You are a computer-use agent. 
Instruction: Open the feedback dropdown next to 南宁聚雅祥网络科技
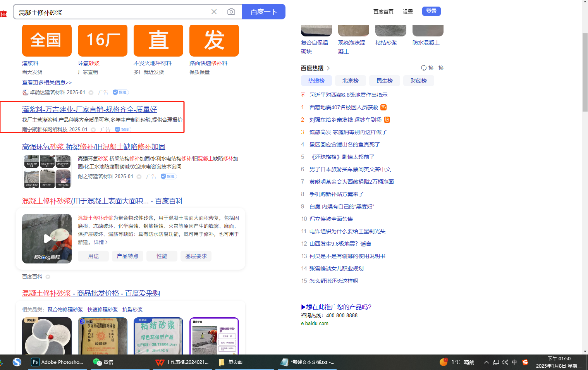click(93, 129)
